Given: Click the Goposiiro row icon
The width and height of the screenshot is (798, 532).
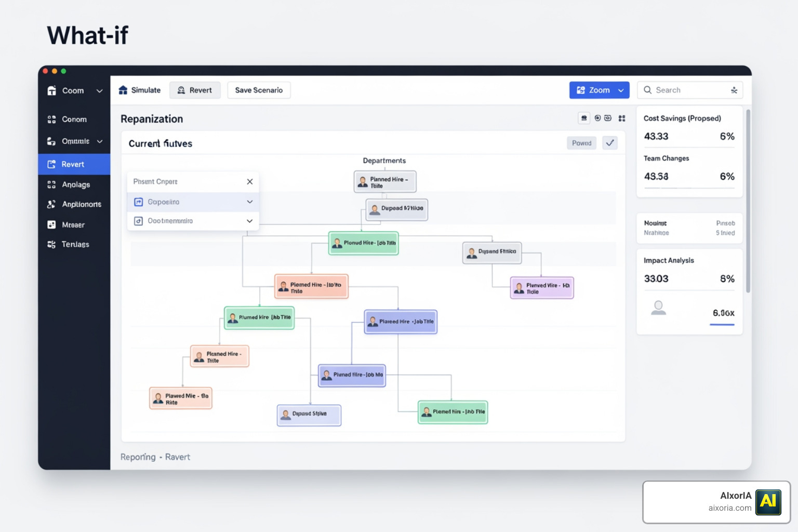Looking at the screenshot, I should coord(139,202).
